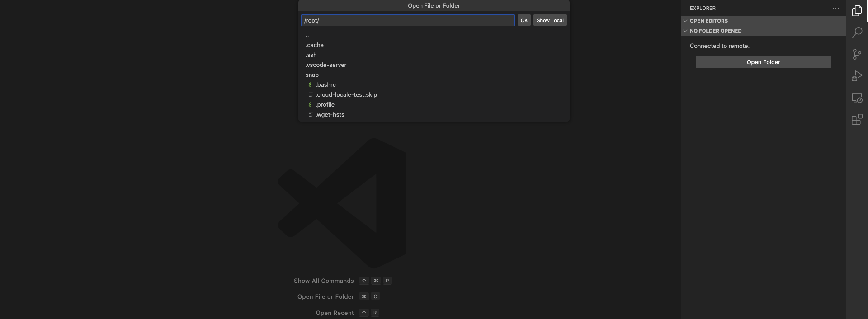Image resolution: width=868 pixels, height=319 pixels.
Task: Open the Explorer view icon
Action: 857,11
